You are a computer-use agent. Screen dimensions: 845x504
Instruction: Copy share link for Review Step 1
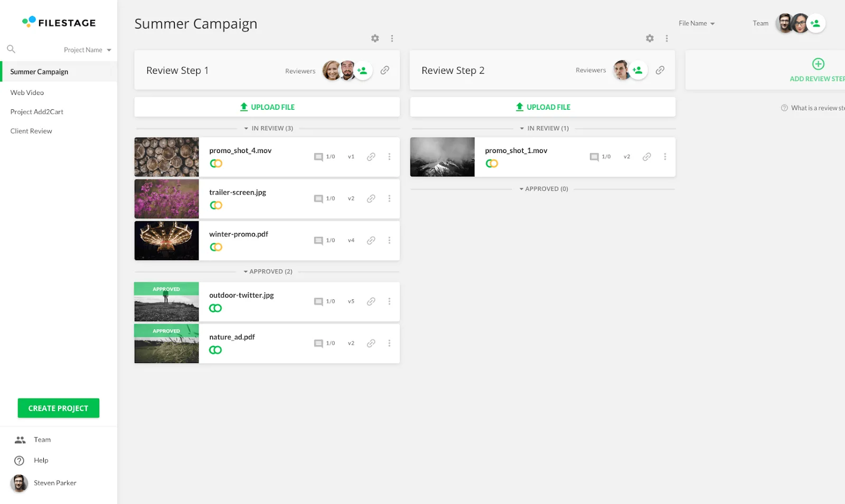(385, 70)
